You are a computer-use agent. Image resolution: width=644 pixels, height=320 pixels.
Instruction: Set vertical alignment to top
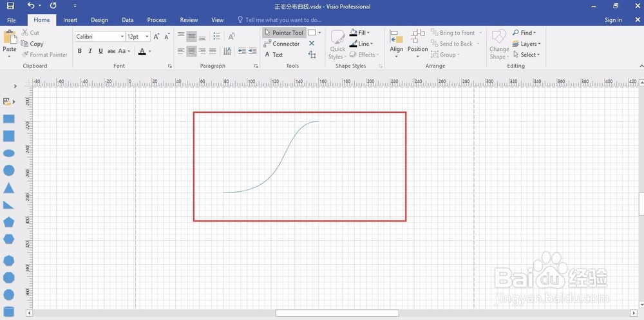[x=181, y=36]
